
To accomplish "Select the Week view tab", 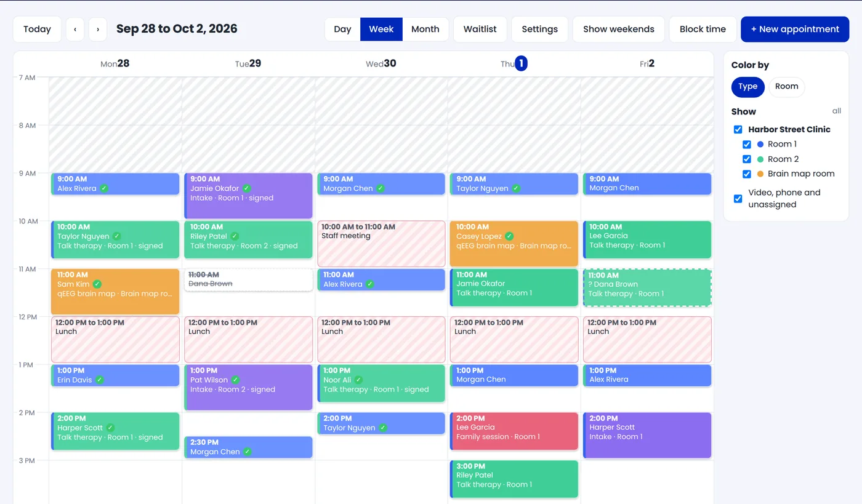I will pos(381,29).
